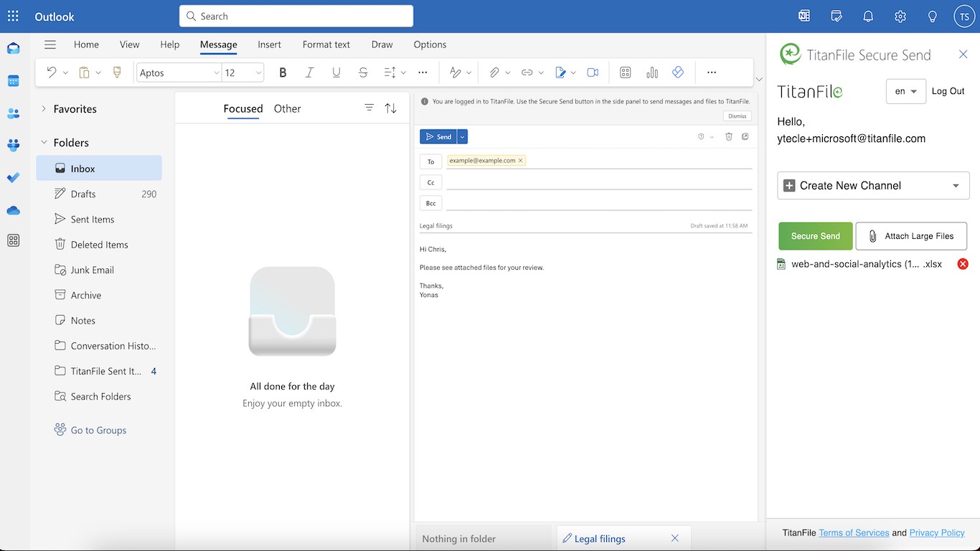The image size is (980, 551).
Task: Select the Format Painter brush icon
Action: (x=118, y=72)
